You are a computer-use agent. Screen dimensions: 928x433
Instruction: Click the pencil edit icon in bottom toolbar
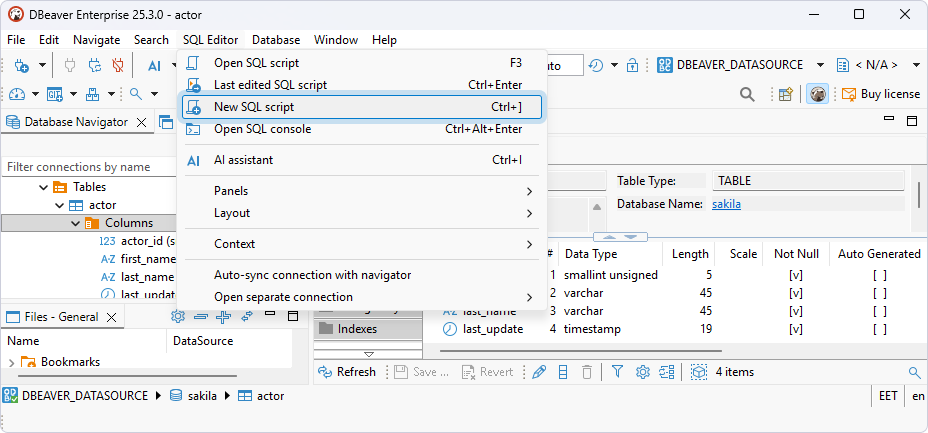coord(539,372)
